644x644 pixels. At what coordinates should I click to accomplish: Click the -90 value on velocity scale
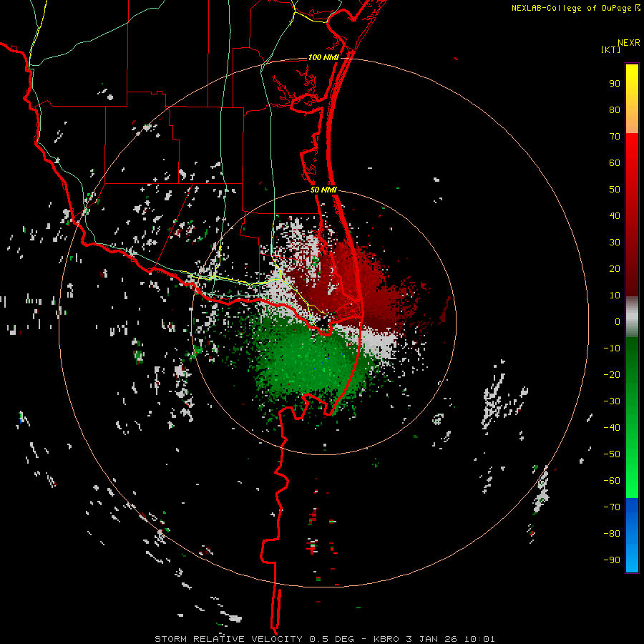coord(612,560)
